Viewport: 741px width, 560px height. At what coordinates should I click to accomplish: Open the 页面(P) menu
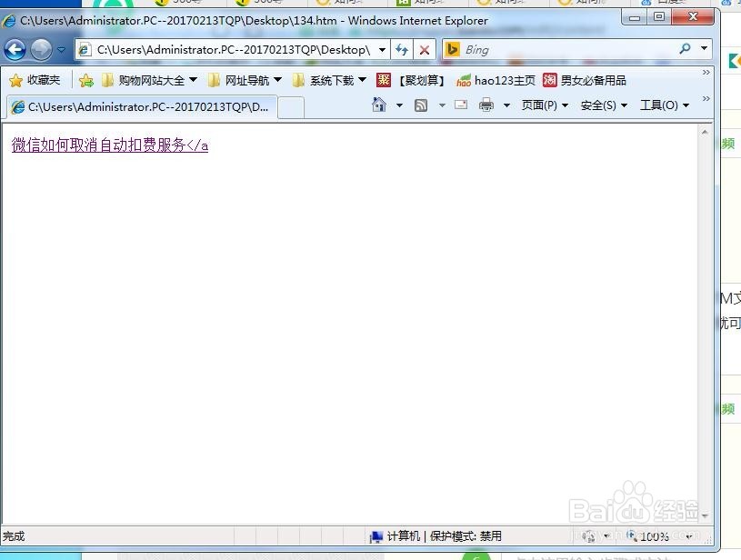(545, 105)
